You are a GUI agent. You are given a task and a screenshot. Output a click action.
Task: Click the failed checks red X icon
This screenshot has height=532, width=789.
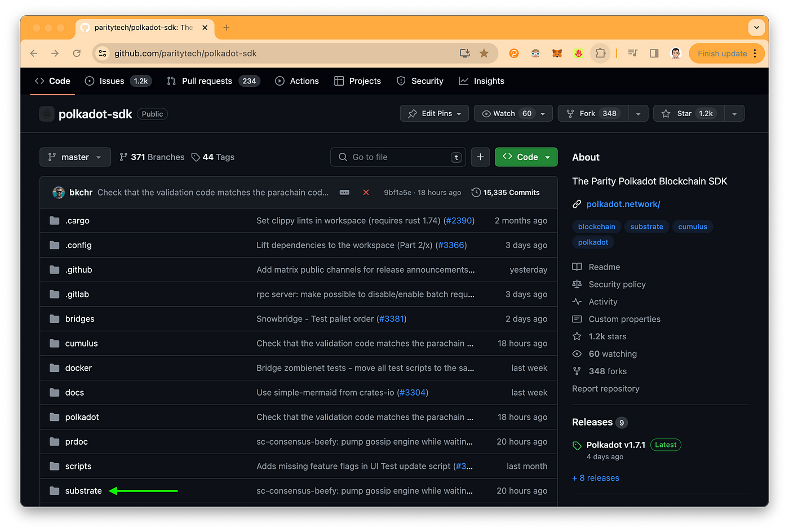click(x=366, y=193)
